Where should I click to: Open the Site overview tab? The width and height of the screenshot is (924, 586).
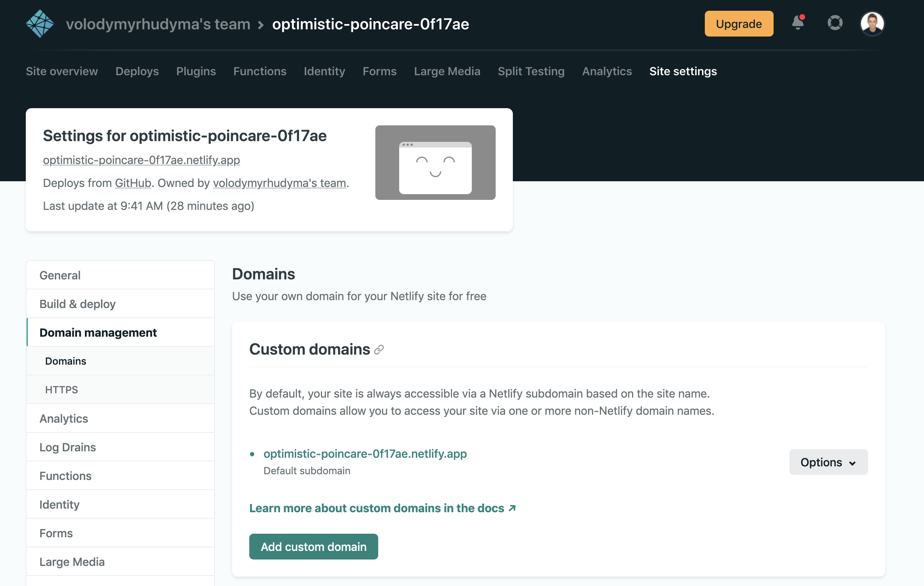pos(62,71)
